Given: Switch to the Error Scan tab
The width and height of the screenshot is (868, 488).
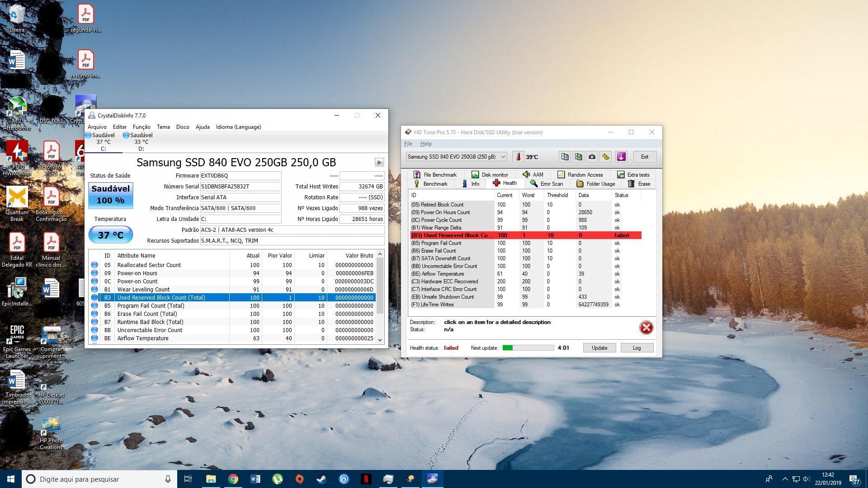Looking at the screenshot, I should click(547, 184).
